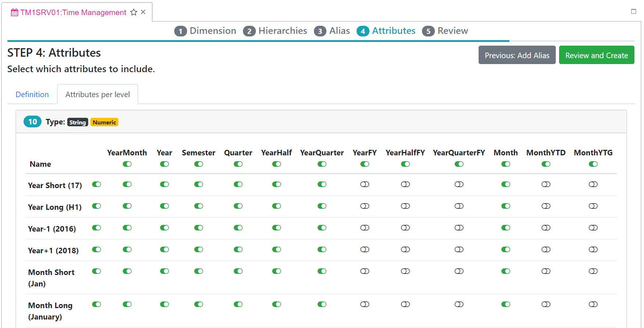
Task: Enable Month Short for MonthYTG level
Action: [x=593, y=271]
